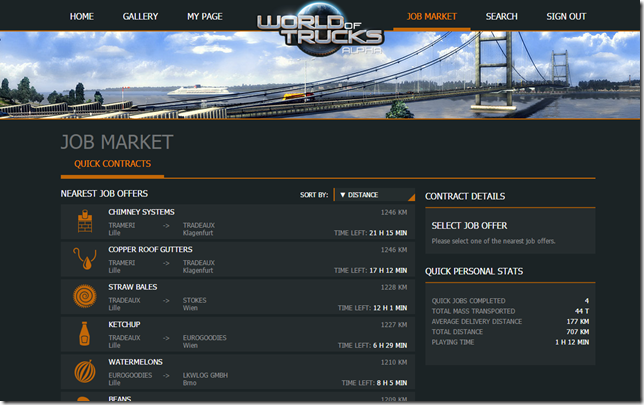Select the partially visible Beans job
This screenshot has height=405, width=644.
click(238, 397)
